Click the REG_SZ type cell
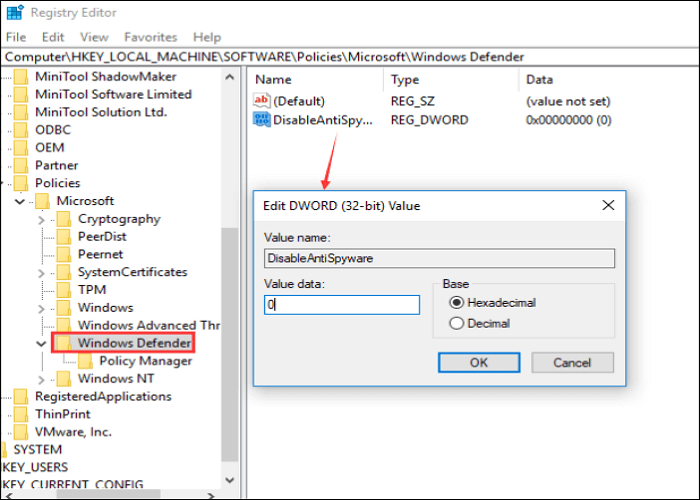Image resolution: width=700 pixels, height=500 pixels. (412, 101)
